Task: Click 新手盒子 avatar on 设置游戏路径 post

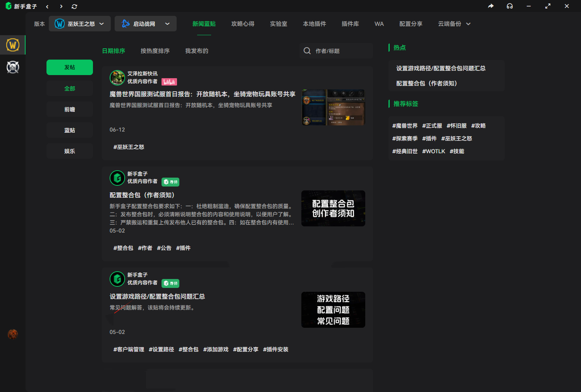Action: pyautogui.click(x=117, y=279)
